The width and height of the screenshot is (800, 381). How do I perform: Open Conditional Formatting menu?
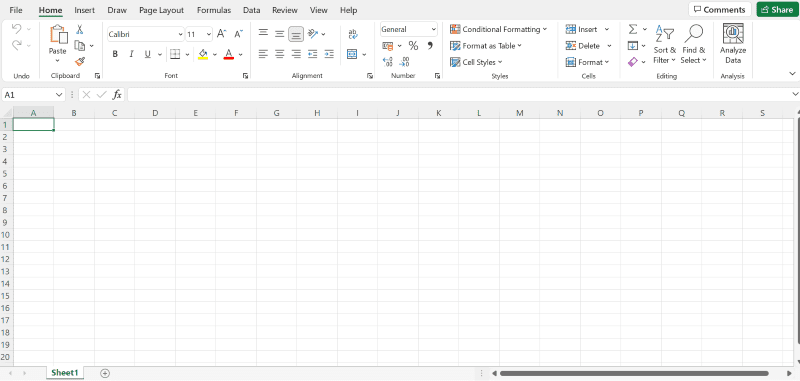click(498, 29)
